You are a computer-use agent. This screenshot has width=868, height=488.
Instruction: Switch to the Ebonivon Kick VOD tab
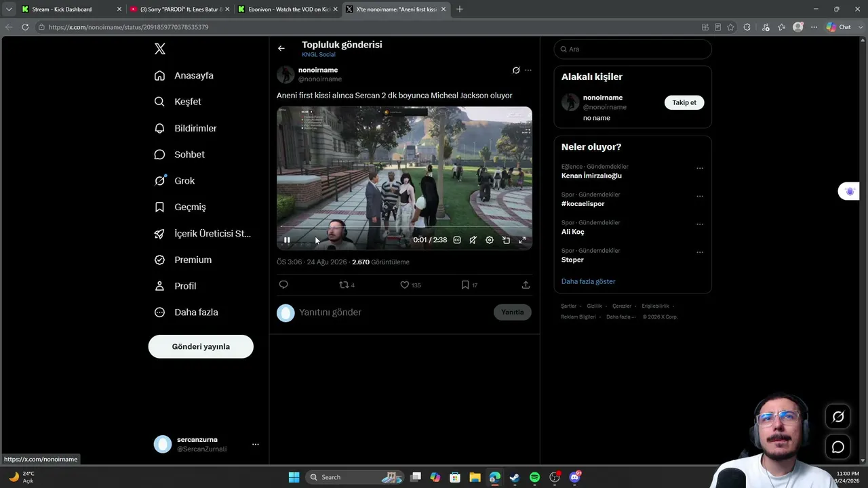(288, 9)
